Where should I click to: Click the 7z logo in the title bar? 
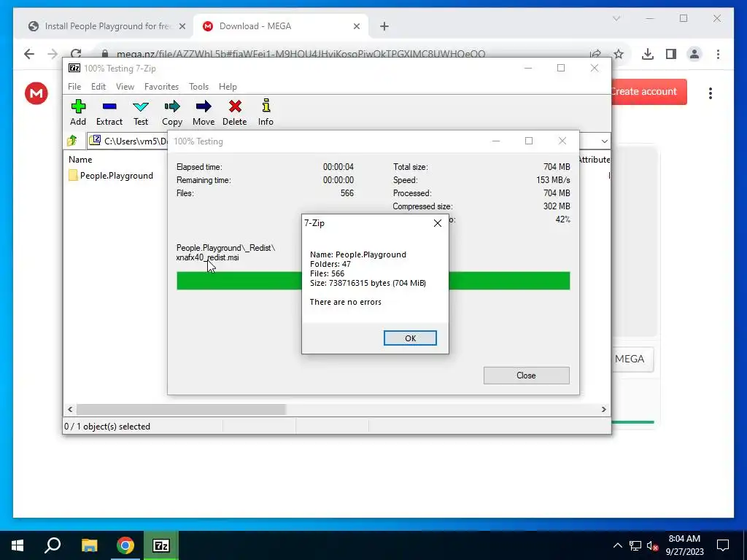pos(74,68)
